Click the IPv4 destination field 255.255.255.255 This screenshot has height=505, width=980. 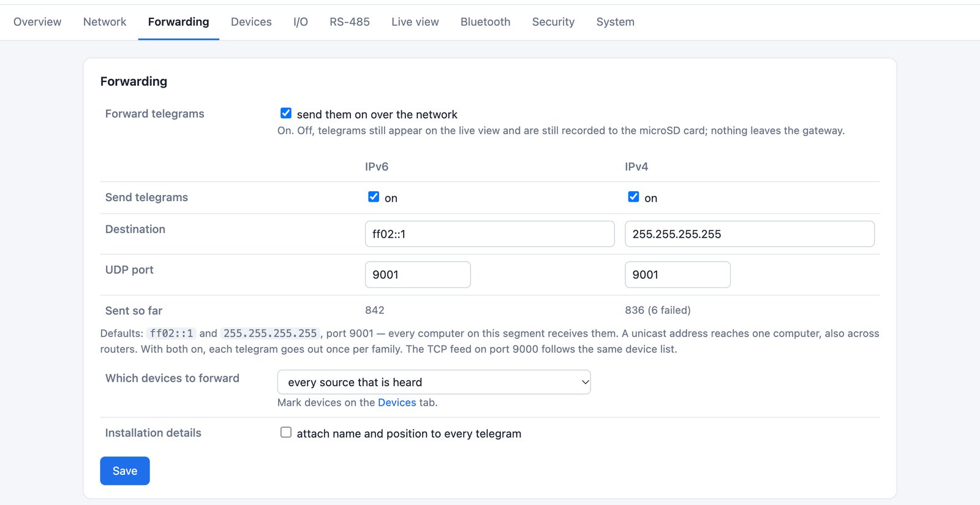point(750,234)
